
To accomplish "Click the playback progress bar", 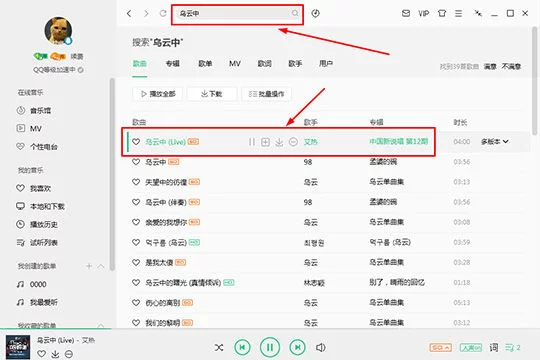I will (x=270, y=329).
